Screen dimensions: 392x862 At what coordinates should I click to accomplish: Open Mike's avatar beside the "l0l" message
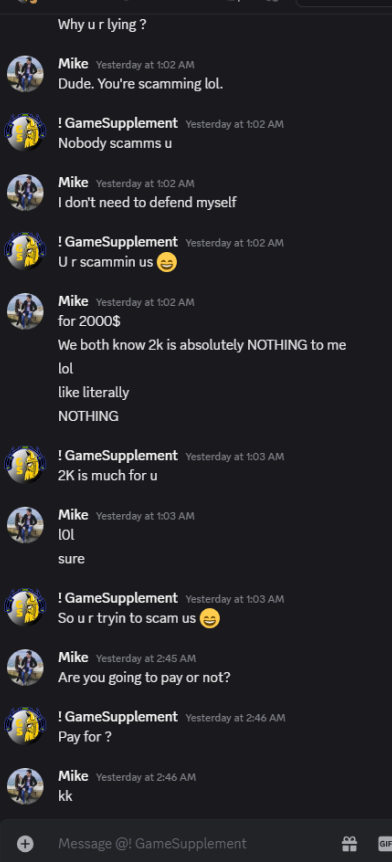tap(25, 525)
